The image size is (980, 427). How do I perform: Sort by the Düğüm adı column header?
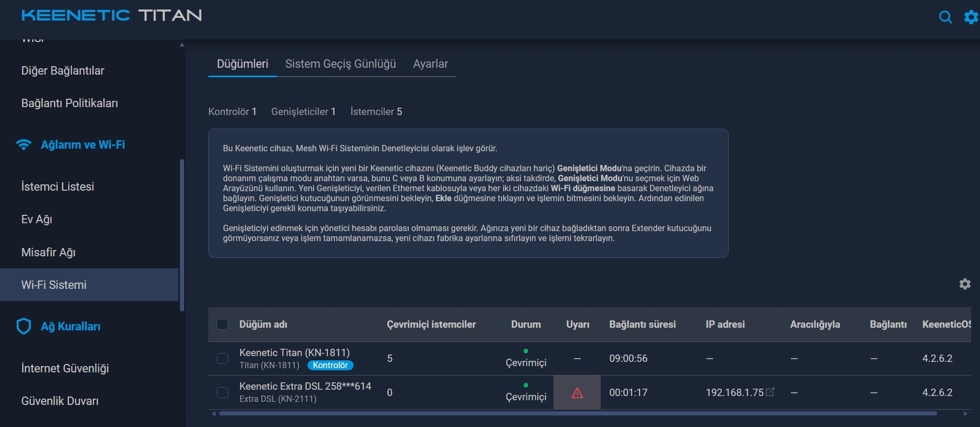pyautogui.click(x=263, y=324)
